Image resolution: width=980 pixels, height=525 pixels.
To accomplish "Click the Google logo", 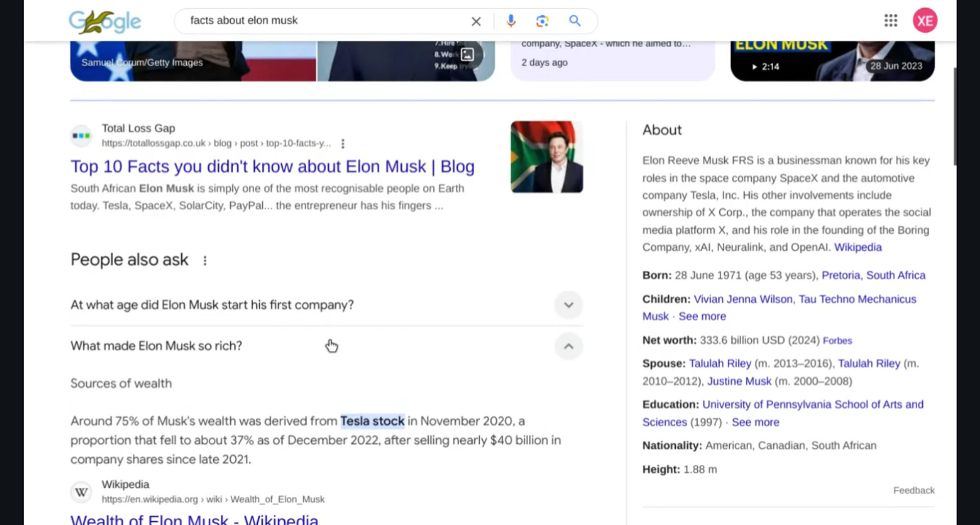I will [105, 21].
